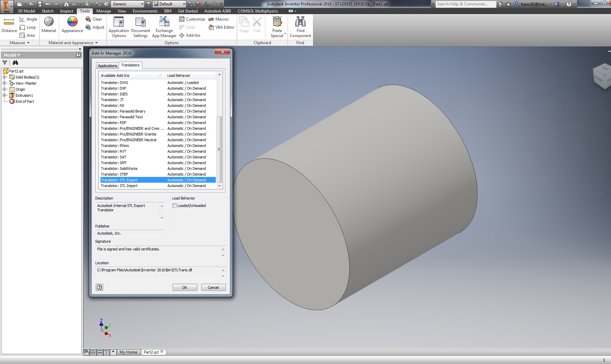Select the Distance measure tool
Image resolution: width=611 pixels, height=364 pixels.
pos(9,25)
